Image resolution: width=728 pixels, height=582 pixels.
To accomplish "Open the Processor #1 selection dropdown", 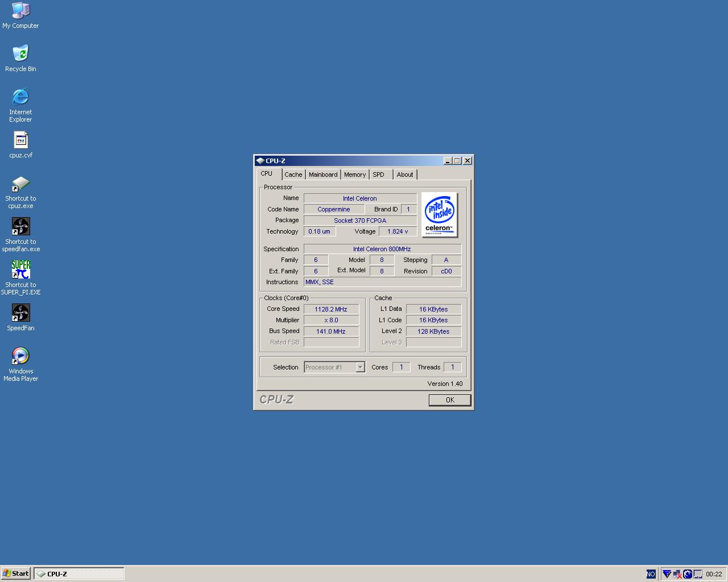I will point(334,367).
